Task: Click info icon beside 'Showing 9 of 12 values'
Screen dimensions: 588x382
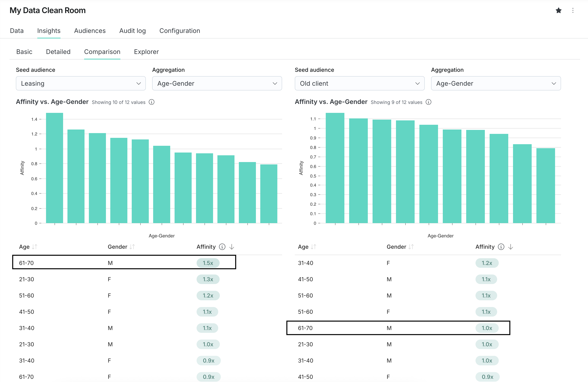Action: (429, 102)
